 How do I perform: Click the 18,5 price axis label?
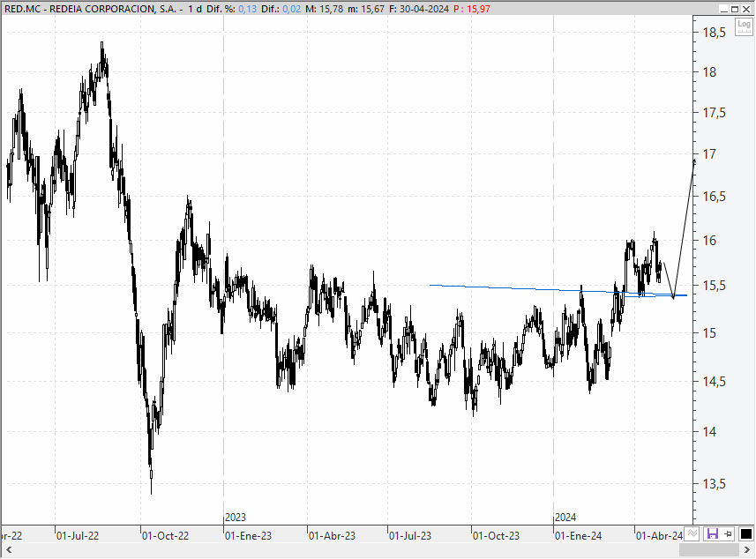[x=714, y=33]
